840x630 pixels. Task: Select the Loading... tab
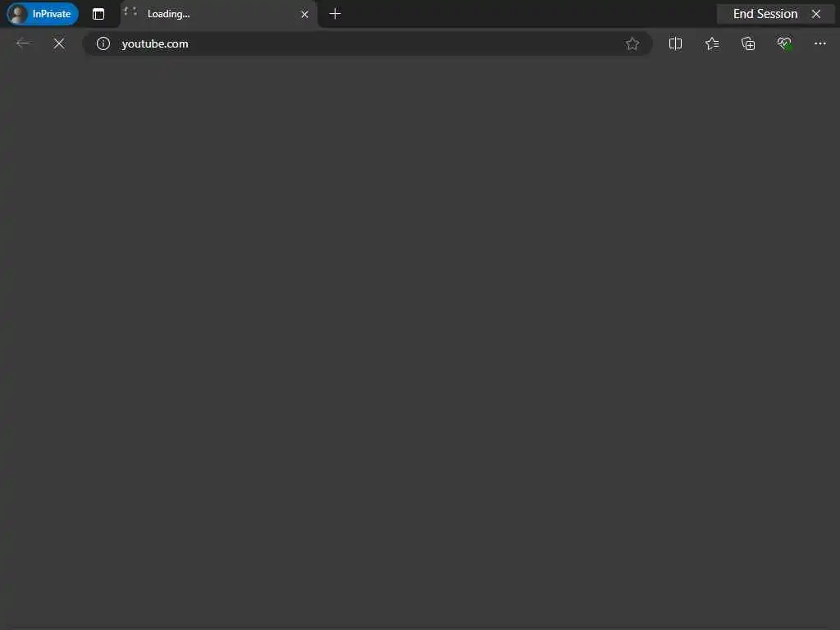point(219,14)
